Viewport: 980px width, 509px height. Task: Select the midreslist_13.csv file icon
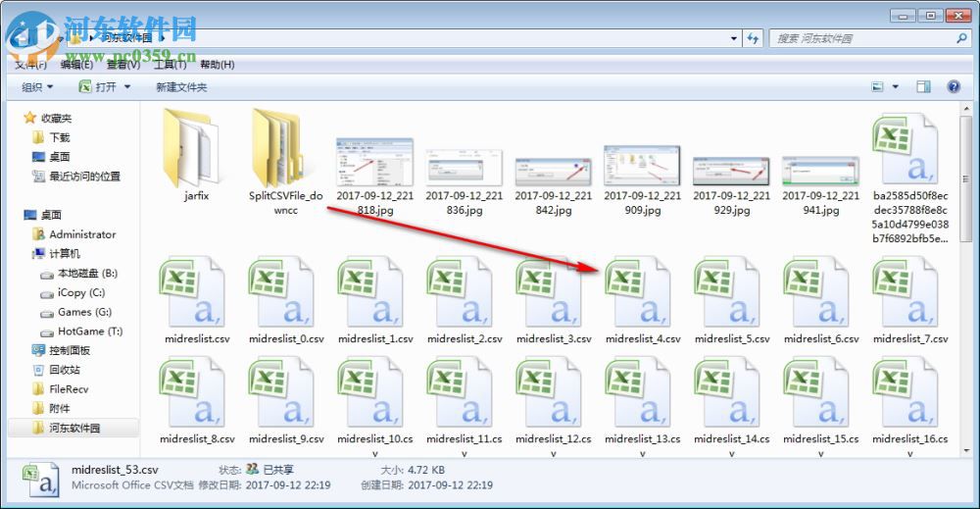(x=638, y=392)
